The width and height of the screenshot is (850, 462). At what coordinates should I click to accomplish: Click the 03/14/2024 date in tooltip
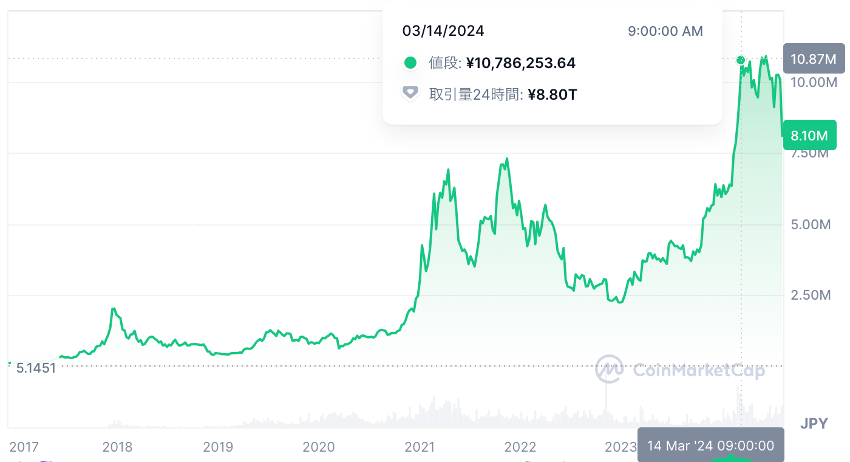[x=443, y=31]
